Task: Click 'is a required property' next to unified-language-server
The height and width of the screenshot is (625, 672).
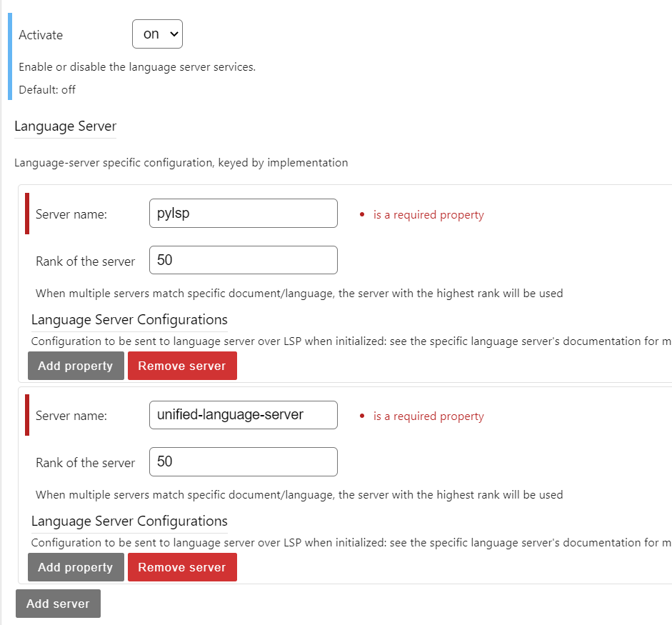Action: pyautogui.click(x=428, y=416)
